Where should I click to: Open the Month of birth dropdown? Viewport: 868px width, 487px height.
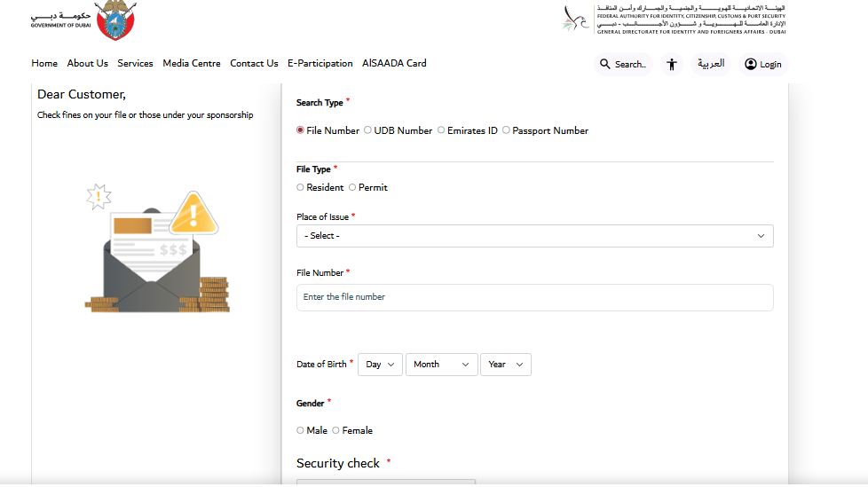pos(441,365)
